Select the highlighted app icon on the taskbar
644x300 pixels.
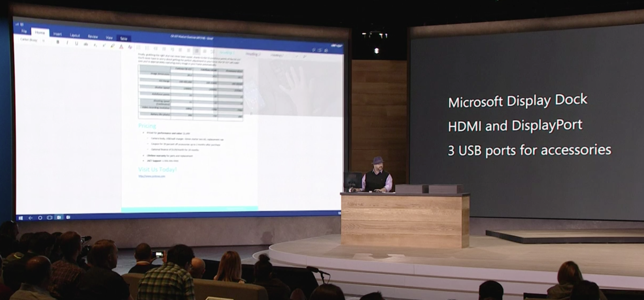[59, 218]
